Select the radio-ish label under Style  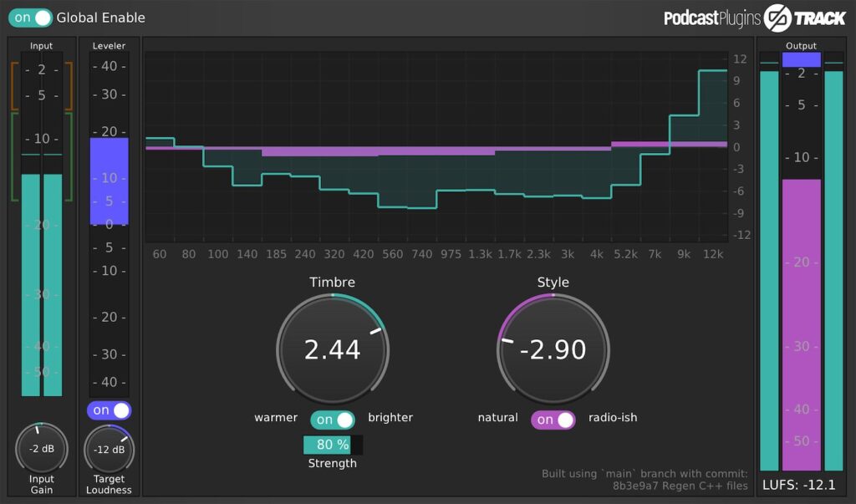pyautogui.click(x=613, y=418)
